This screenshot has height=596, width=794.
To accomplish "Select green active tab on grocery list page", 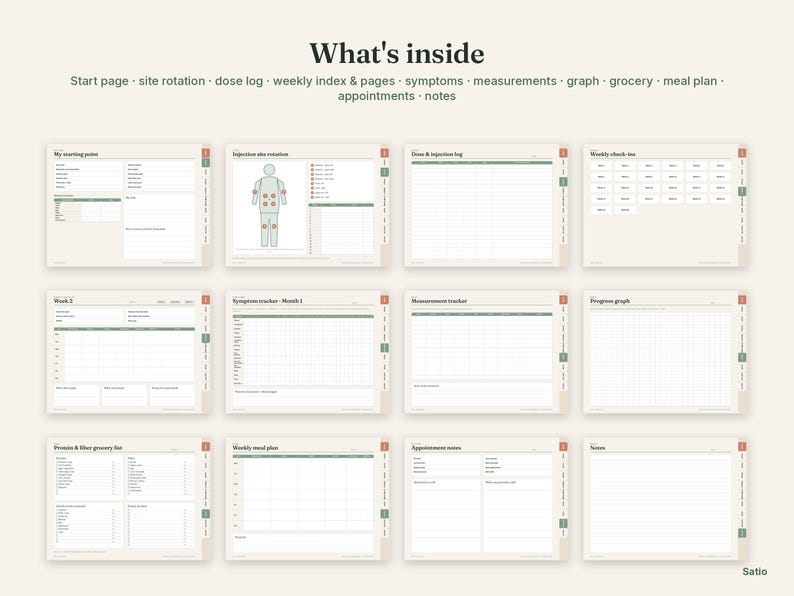I will [206, 514].
